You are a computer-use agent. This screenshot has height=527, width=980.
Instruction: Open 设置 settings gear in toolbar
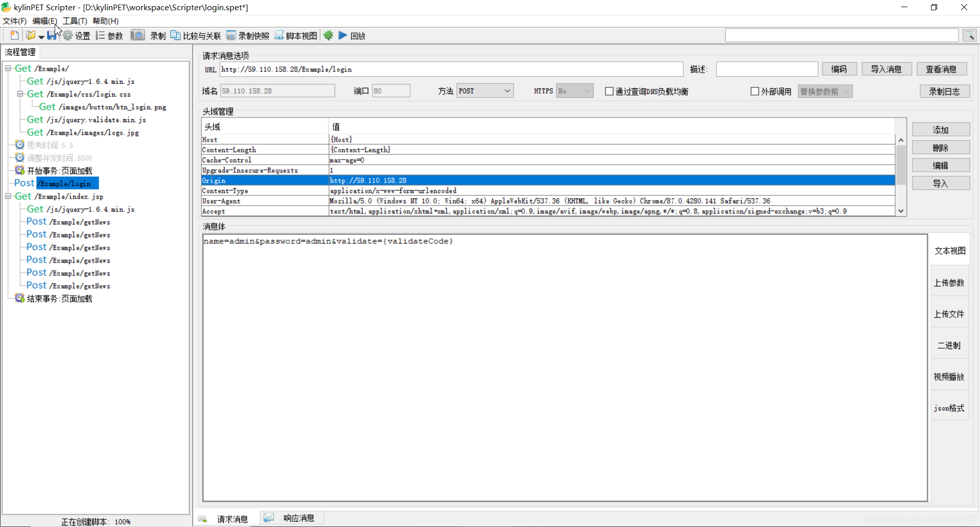67,35
